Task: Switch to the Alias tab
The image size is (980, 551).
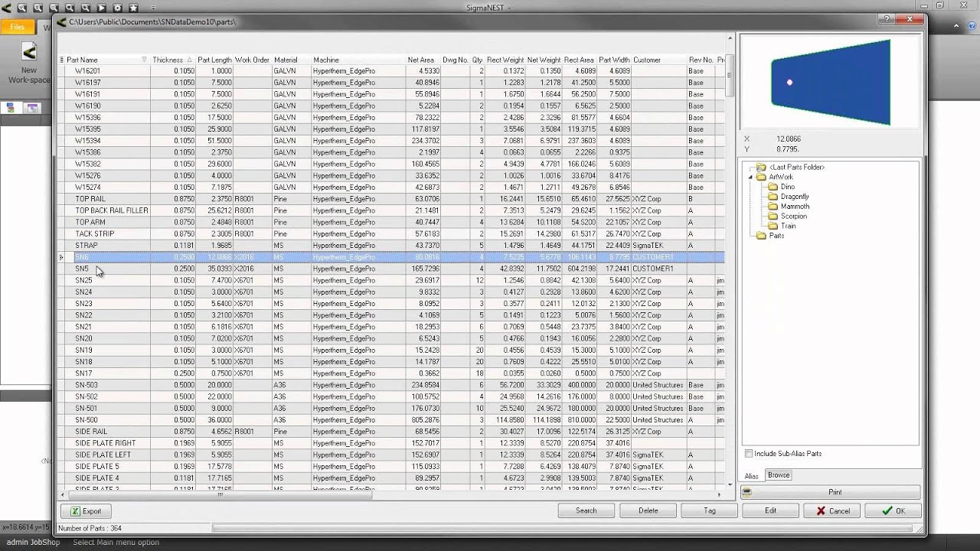Action: point(752,476)
